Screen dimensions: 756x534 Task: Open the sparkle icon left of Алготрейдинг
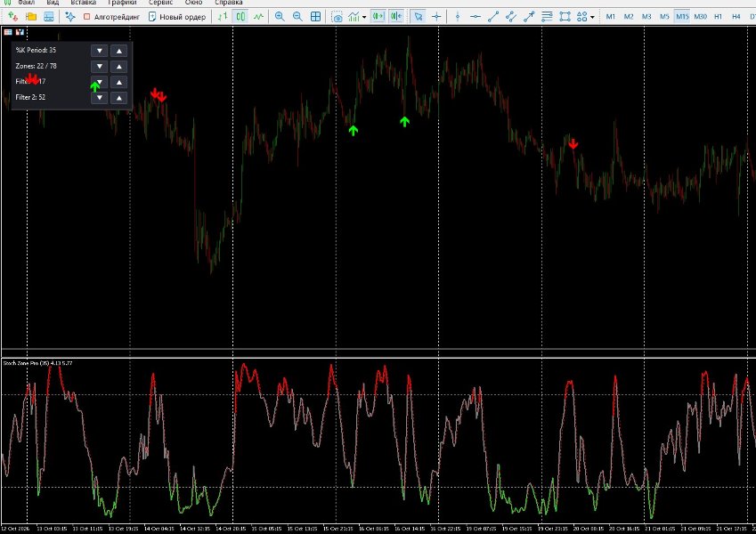click(70, 17)
